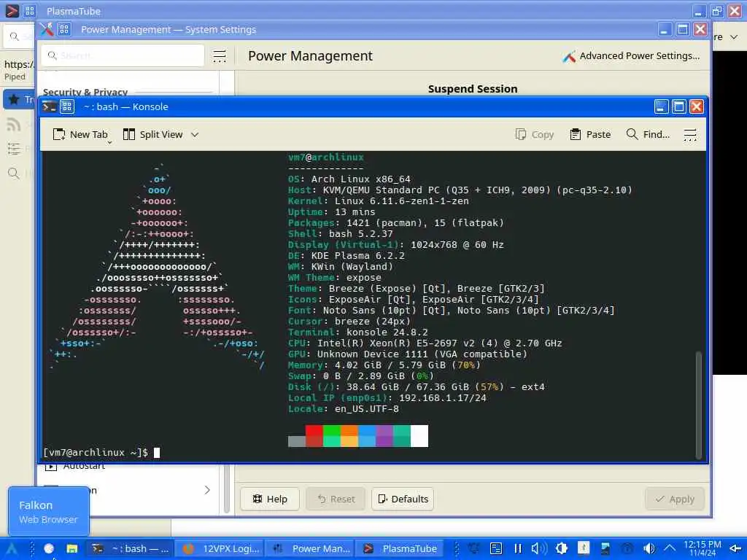Image resolution: width=747 pixels, height=560 pixels.
Task: Expand the dropdown chevron at PlasmaTube top right
Action: pos(734,36)
